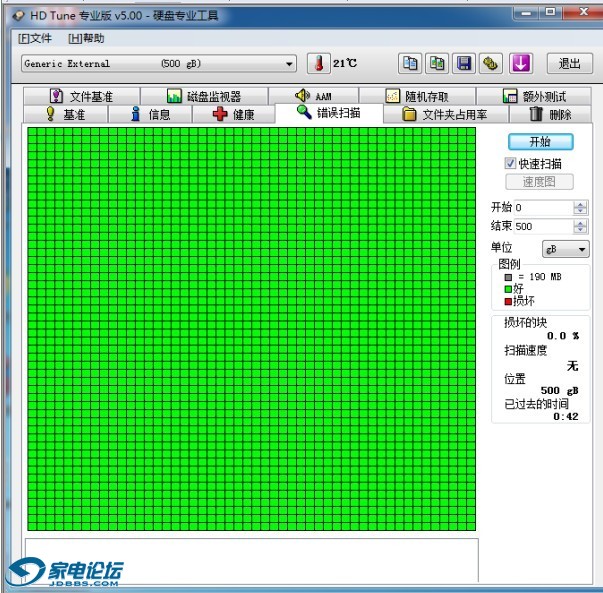This screenshot has height=593, width=603.
Task: Open the options icon in toolbar
Action: [x=491, y=63]
